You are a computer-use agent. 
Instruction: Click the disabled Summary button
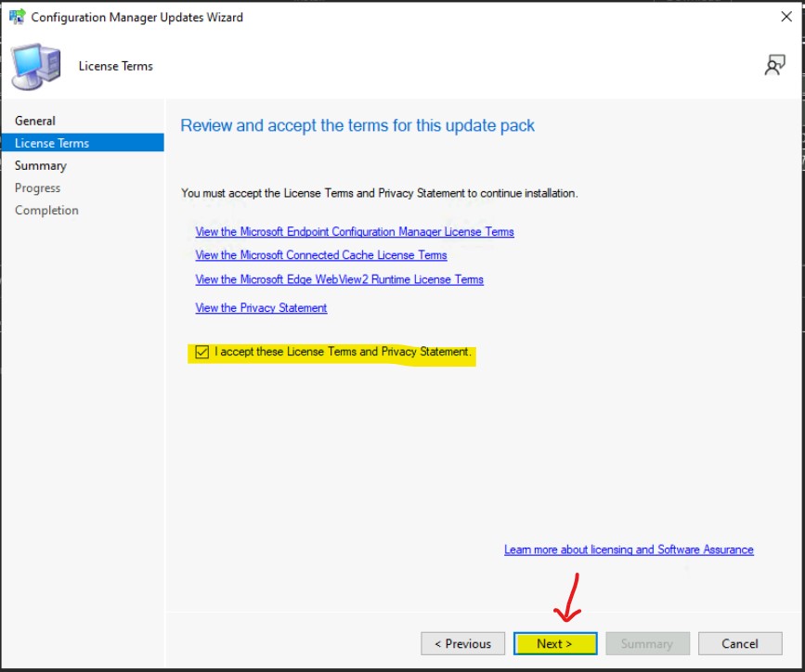(647, 644)
